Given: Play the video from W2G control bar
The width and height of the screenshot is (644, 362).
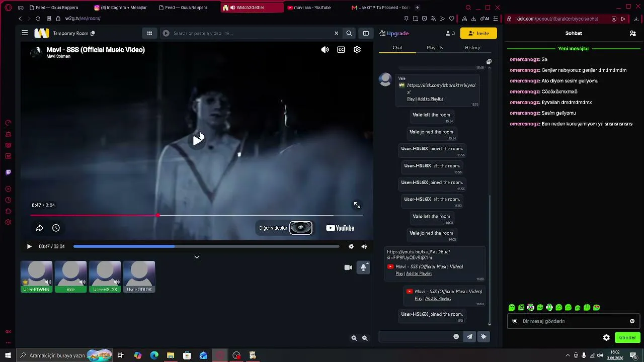Looking at the screenshot, I should [29, 246].
